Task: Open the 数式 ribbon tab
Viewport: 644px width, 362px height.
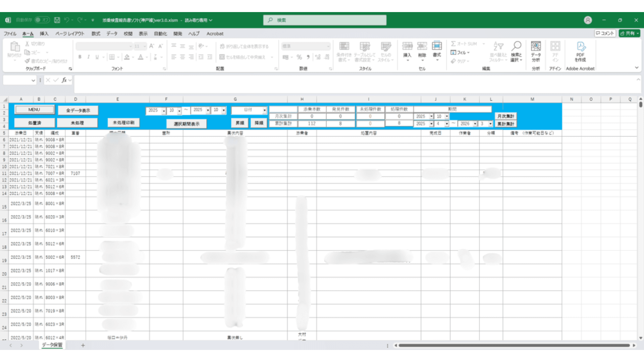Action: 96,34
